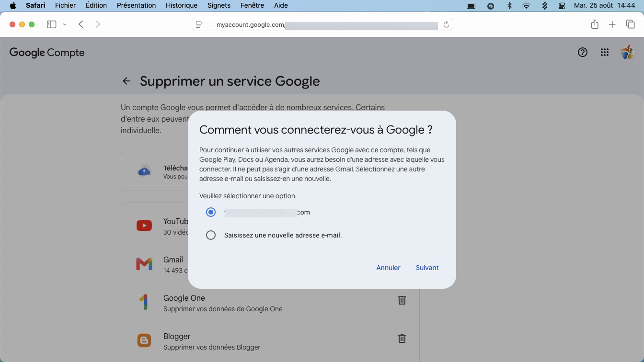Viewport: 644px width, 362px height.
Task: Open the Aide menu
Action: point(281,5)
